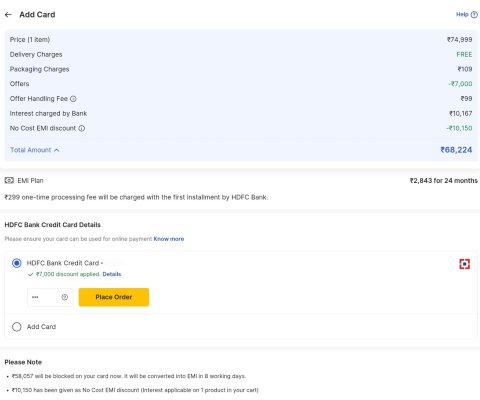Open the Know more link

coord(169,239)
